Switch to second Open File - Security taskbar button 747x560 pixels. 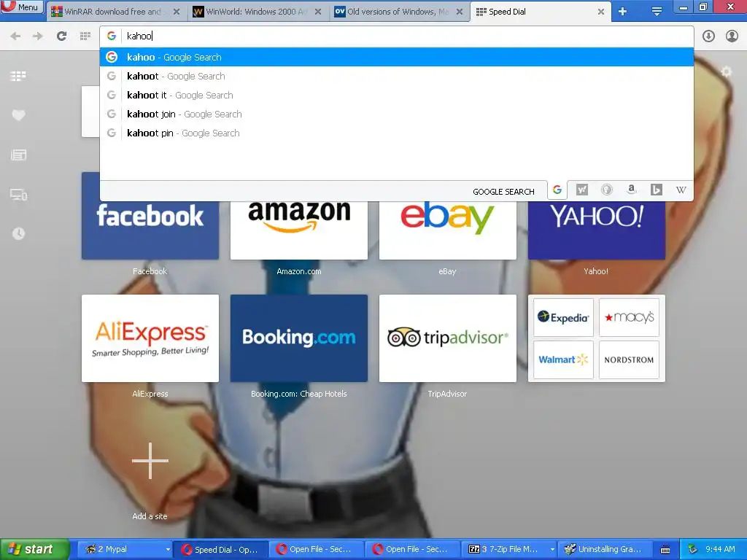click(x=412, y=549)
